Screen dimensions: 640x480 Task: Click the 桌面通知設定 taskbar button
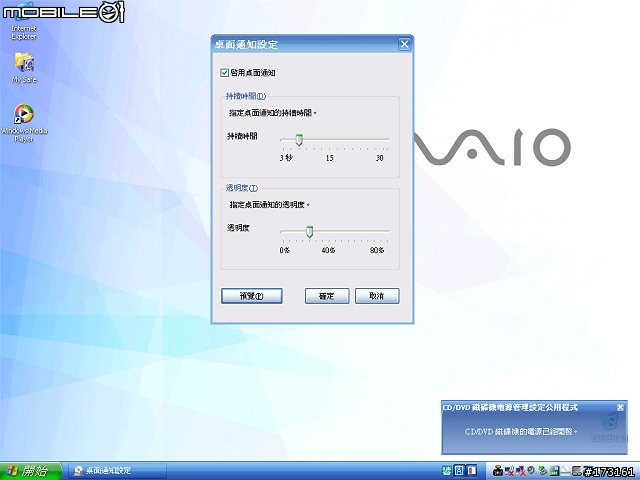coord(116,471)
